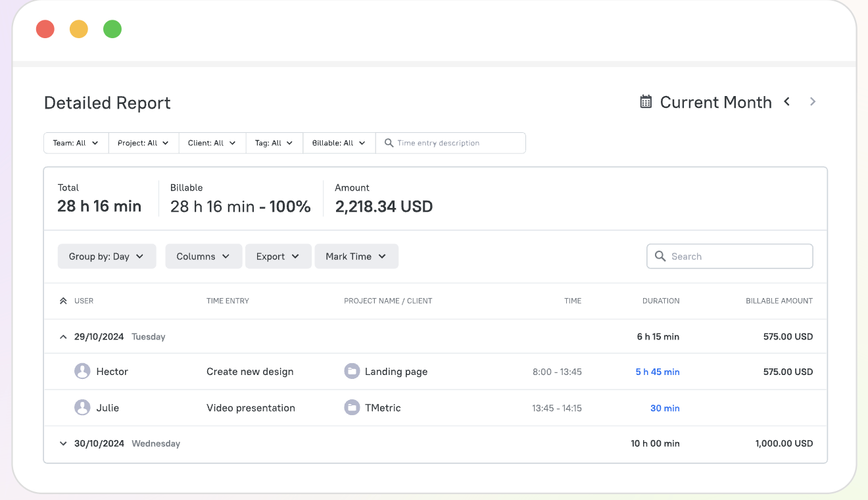Screen dimensions: 868x500
Task: Expand the 30/10/2024 Wednesday group
Action: click(x=63, y=443)
